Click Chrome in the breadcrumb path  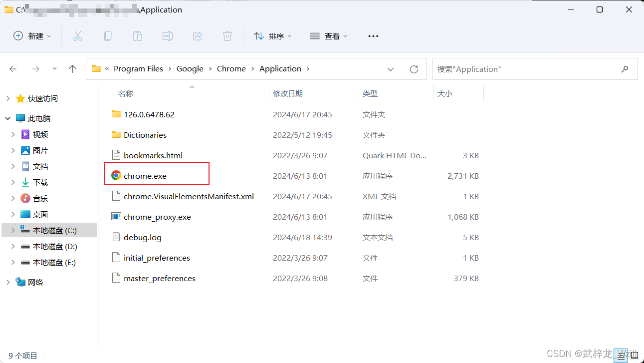(x=231, y=69)
